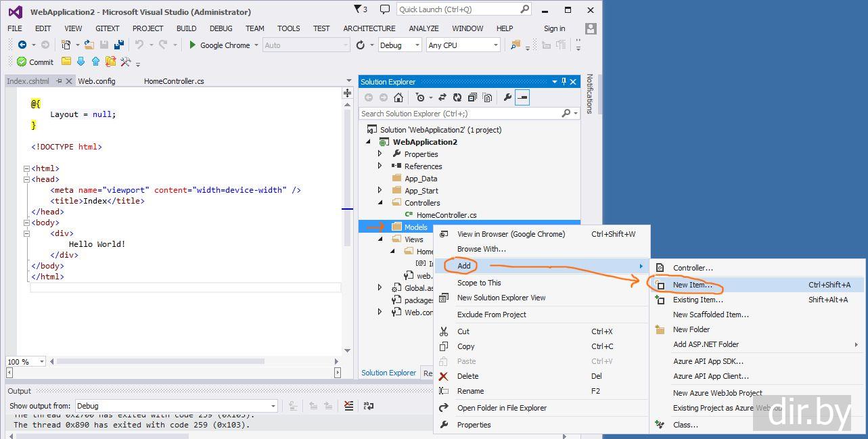Click the Navigate Backward arrow icon
This screenshot has height=439, width=868.
(22, 45)
